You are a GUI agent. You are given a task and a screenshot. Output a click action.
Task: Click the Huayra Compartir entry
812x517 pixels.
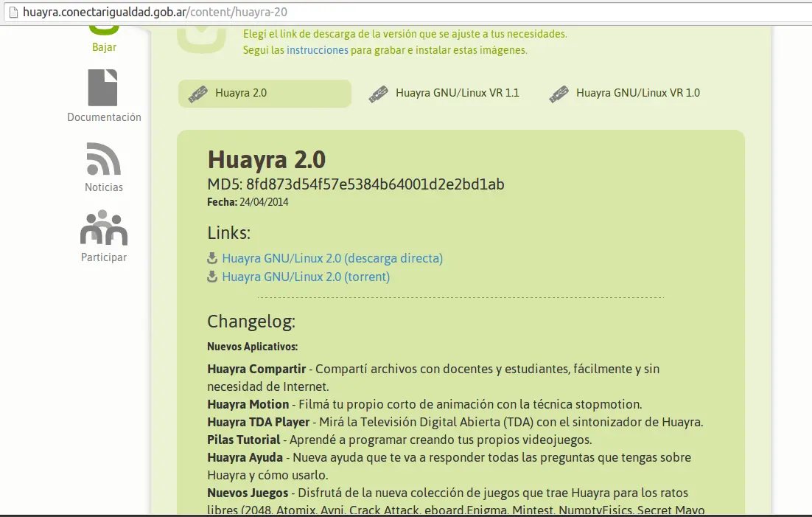click(x=433, y=378)
